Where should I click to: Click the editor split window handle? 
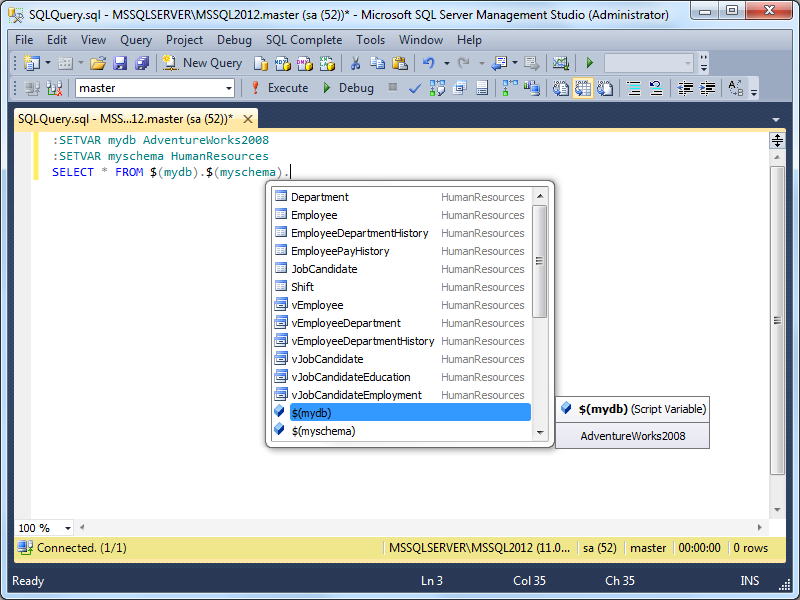coord(777,140)
